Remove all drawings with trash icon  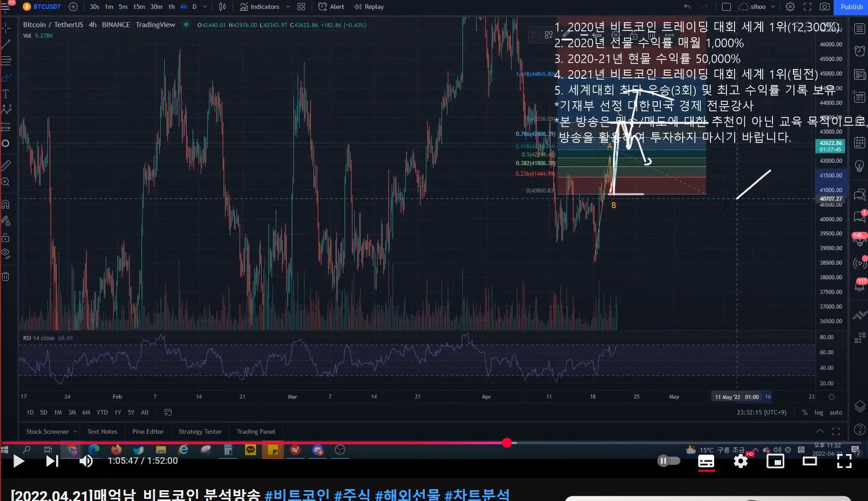(6, 276)
